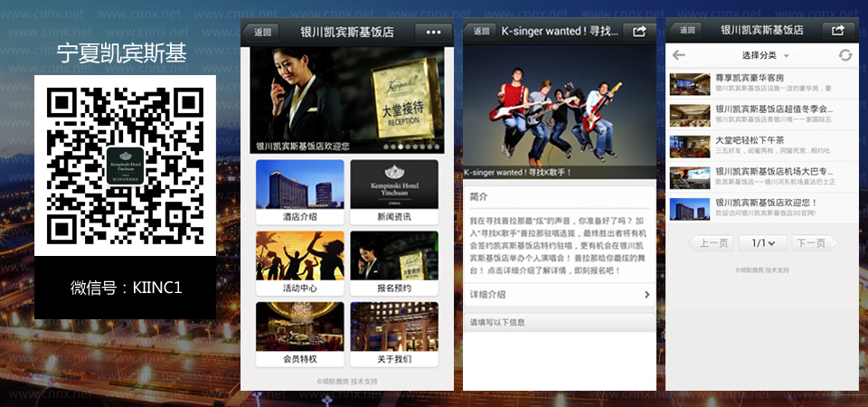The image size is (868, 407).
Task: Tap 返回 in the category list screen
Action: click(x=686, y=31)
